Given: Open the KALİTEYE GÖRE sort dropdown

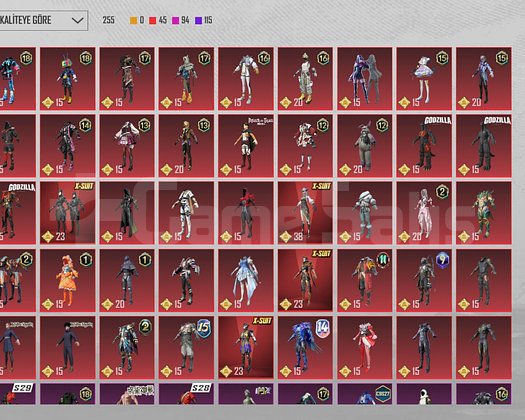Looking at the screenshot, I should tap(44, 20).
